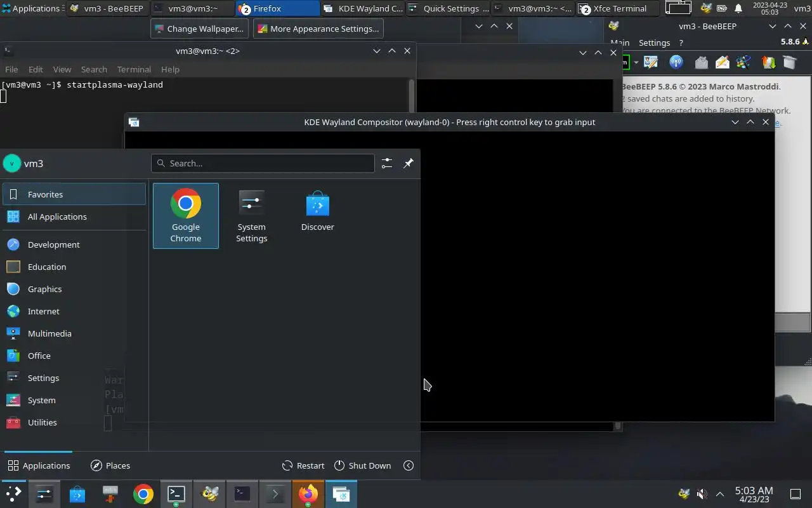Click the muted volume tray icon
This screenshot has height=508, width=812.
coord(702,494)
